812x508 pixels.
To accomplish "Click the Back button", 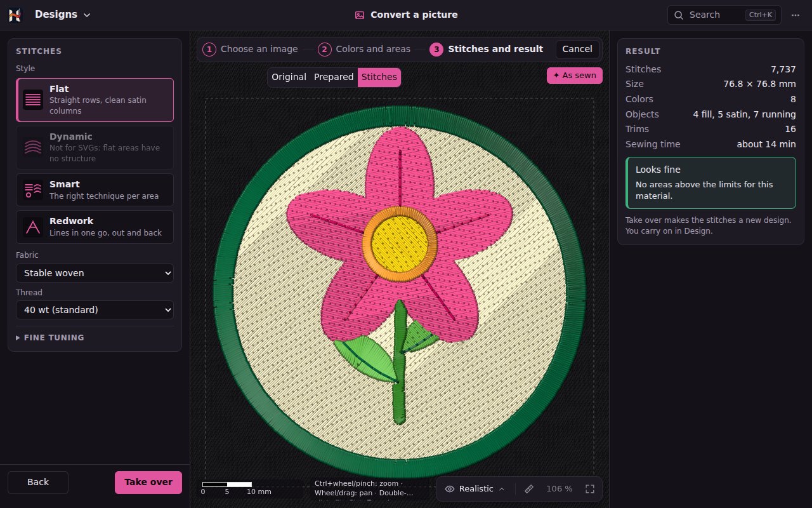I will (x=38, y=482).
